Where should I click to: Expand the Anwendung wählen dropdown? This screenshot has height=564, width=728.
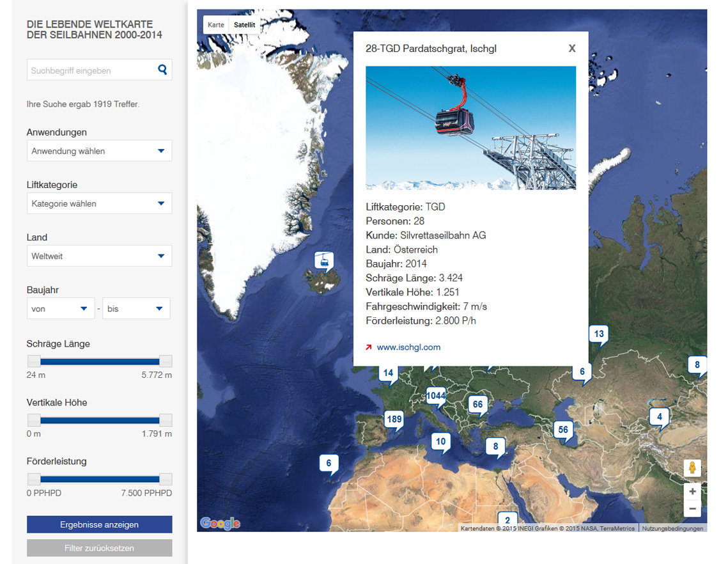tap(99, 151)
